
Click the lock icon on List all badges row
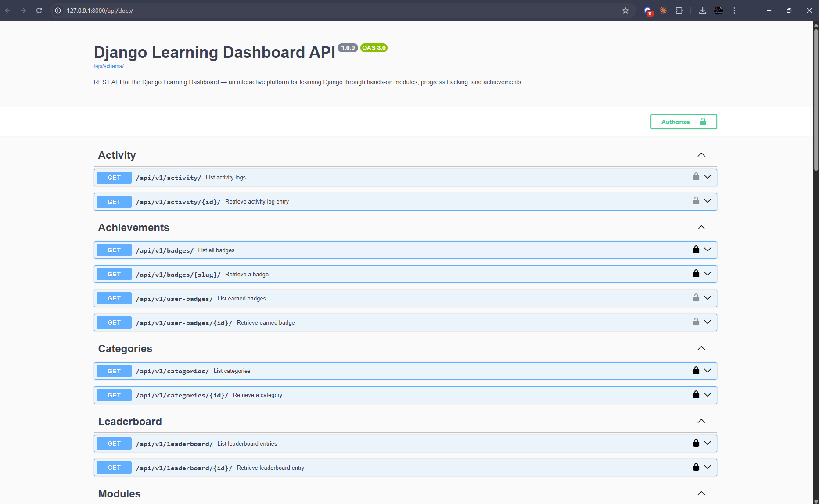[696, 250]
